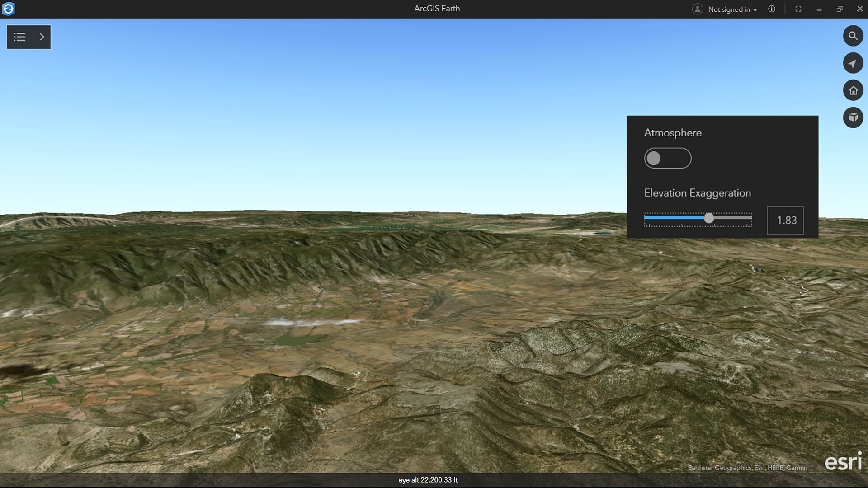
Task: Expand the toolbar with the chevron arrow
Action: tap(42, 37)
